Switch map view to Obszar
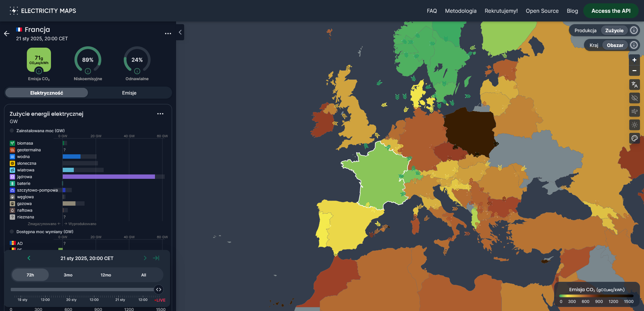The height and width of the screenshot is (311, 644). point(615,45)
